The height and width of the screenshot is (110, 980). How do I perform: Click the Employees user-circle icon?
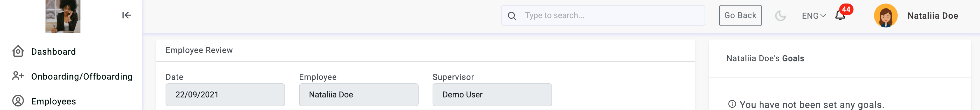(x=18, y=101)
